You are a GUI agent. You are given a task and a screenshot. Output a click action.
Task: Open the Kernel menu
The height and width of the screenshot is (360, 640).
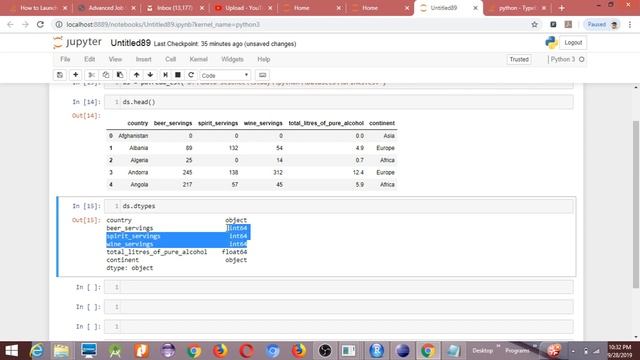[x=198, y=59]
